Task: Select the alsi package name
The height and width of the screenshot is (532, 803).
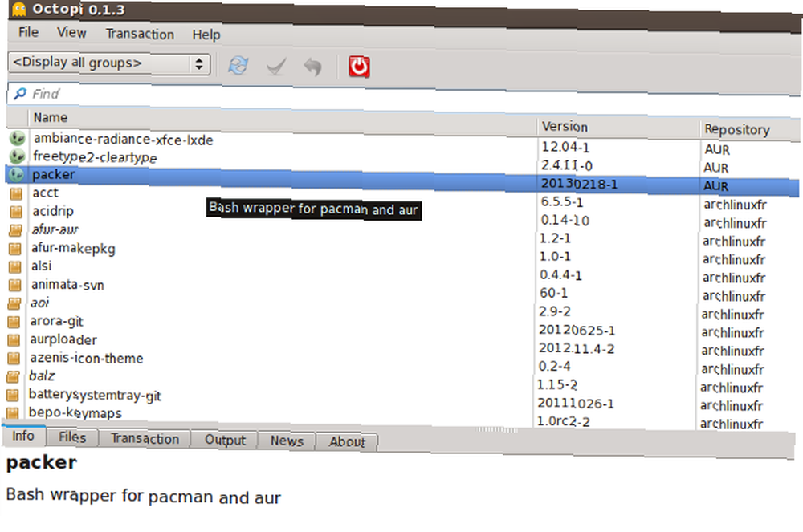Action: (x=41, y=266)
